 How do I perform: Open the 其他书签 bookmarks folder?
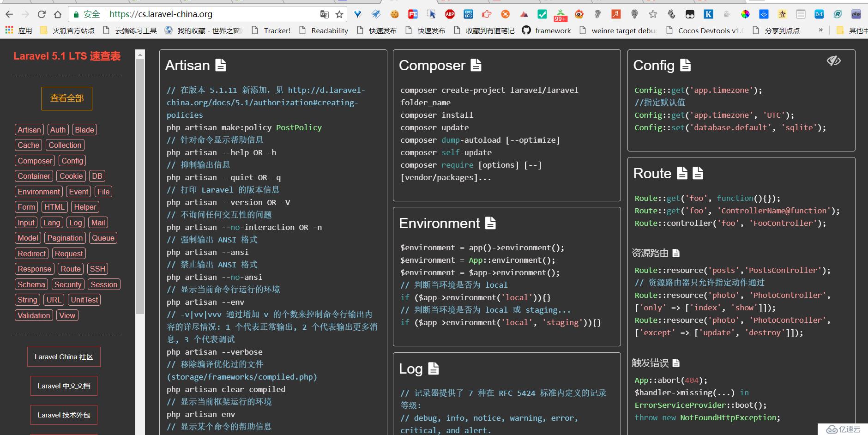coord(853,30)
